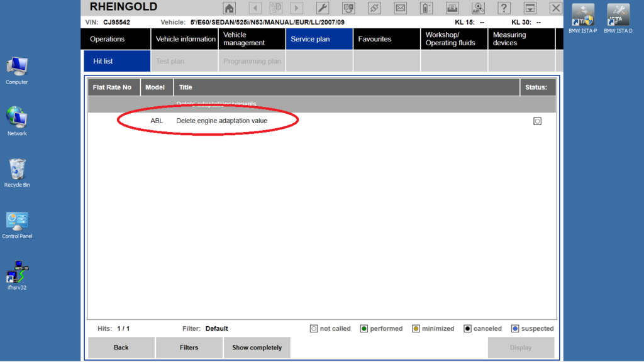Open the Vehicle management tab

pos(252,39)
